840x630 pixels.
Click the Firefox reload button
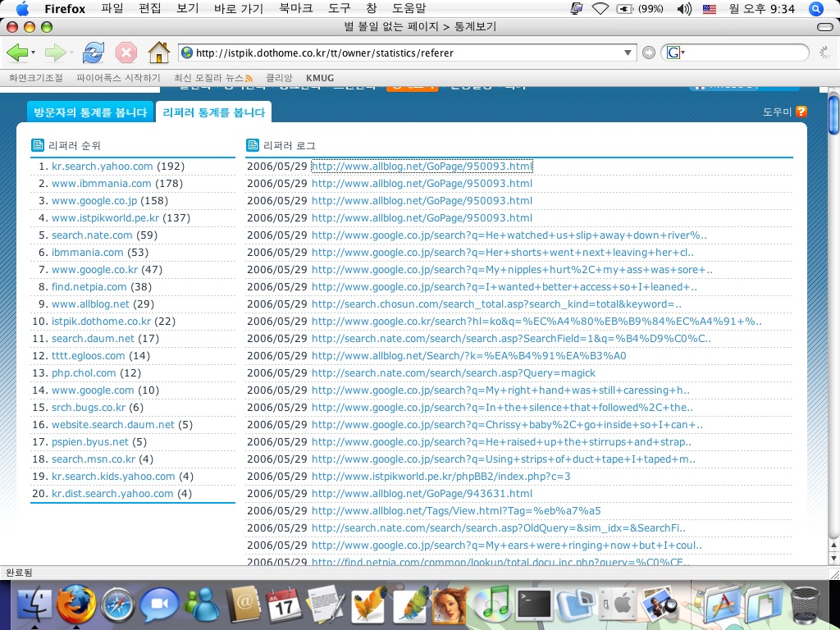tap(93, 53)
